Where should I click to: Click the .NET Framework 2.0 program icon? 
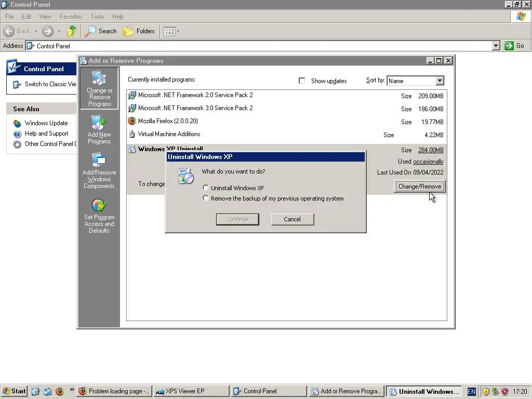(x=132, y=96)
